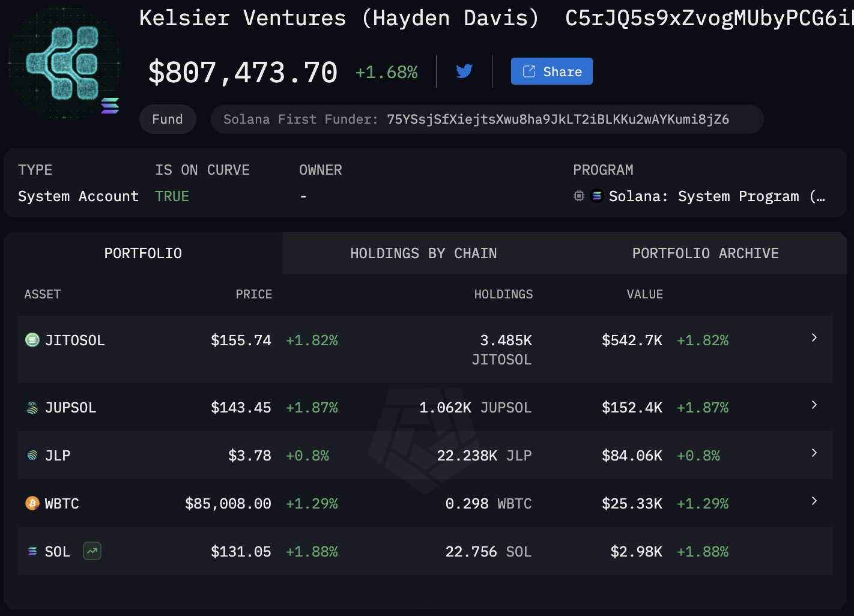Click the 22.238K JLP holdings amount
Viewport: 854px width, 616px height.
tap(467, 456)
